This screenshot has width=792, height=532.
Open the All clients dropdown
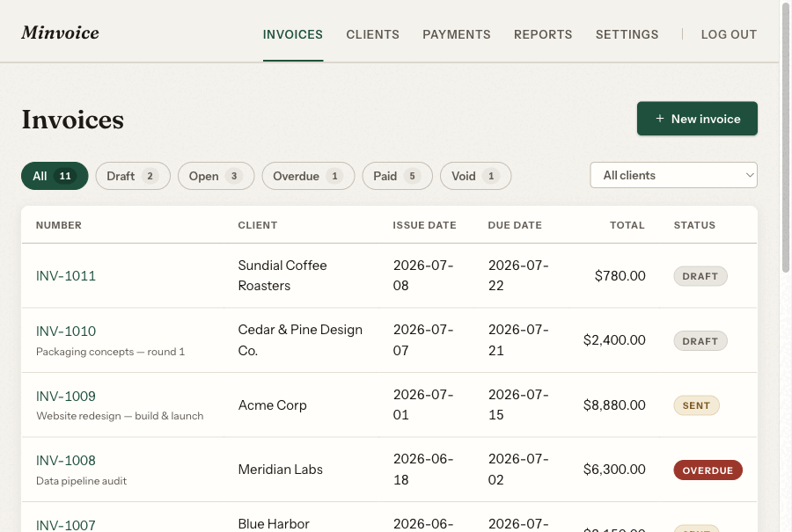pos(673,175)
